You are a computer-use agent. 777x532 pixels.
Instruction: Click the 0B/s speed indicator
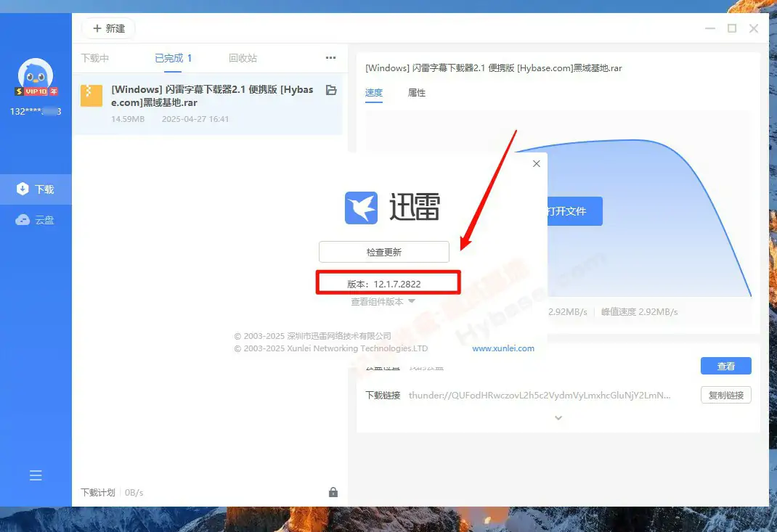point(134,492)
